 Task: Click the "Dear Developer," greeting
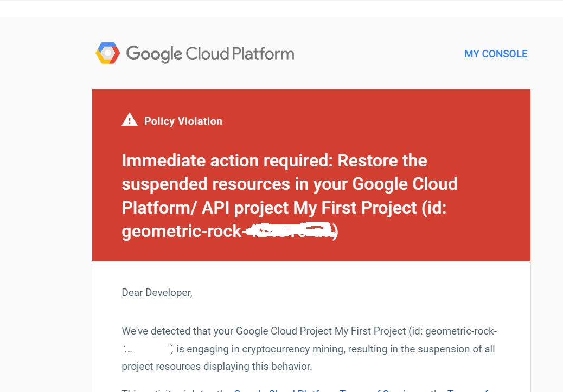[x=157, y=293]
